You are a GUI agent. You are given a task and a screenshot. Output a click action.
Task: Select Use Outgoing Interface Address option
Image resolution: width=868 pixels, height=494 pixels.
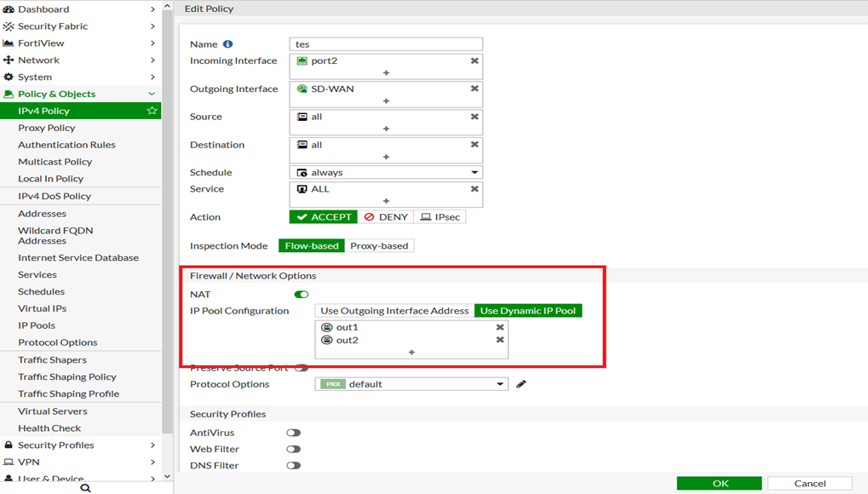(x=394, y=311)
